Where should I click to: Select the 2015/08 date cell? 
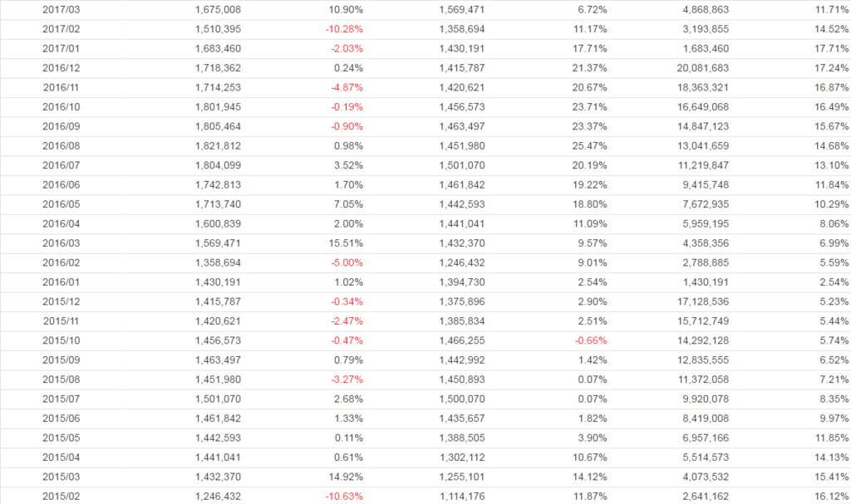[x=60, y=379]
